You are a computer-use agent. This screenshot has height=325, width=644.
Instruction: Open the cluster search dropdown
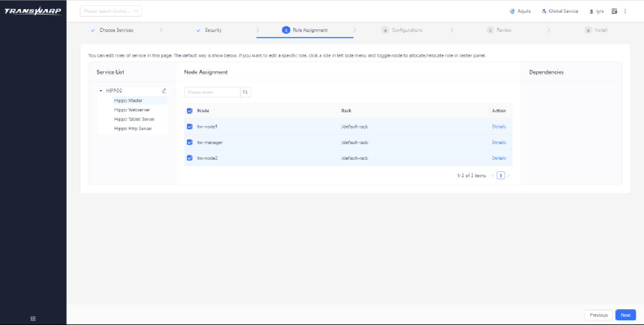point(111,11)
